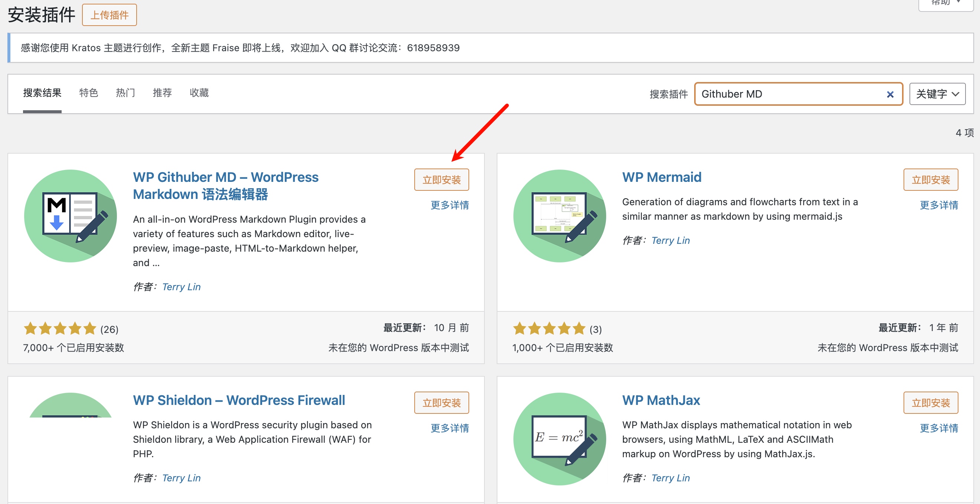Click the WP Mermaid plugin icon
This screenshot has height=504, width=980.
[x=559, y=216]
